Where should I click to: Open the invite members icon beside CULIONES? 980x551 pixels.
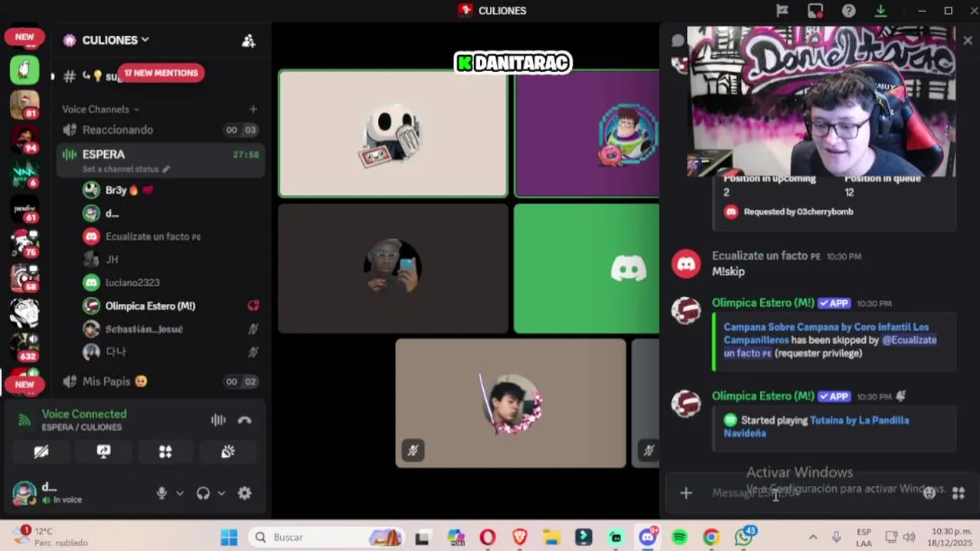(x=248, y=41)
